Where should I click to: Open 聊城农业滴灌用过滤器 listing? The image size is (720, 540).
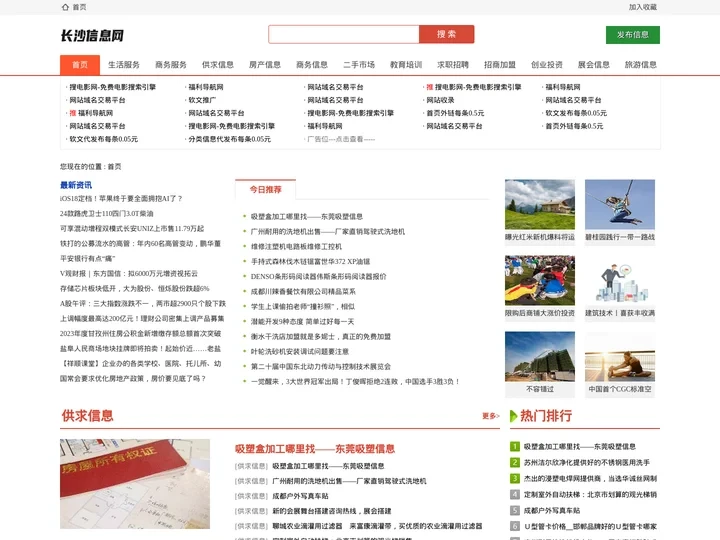[x=377, y=526]
